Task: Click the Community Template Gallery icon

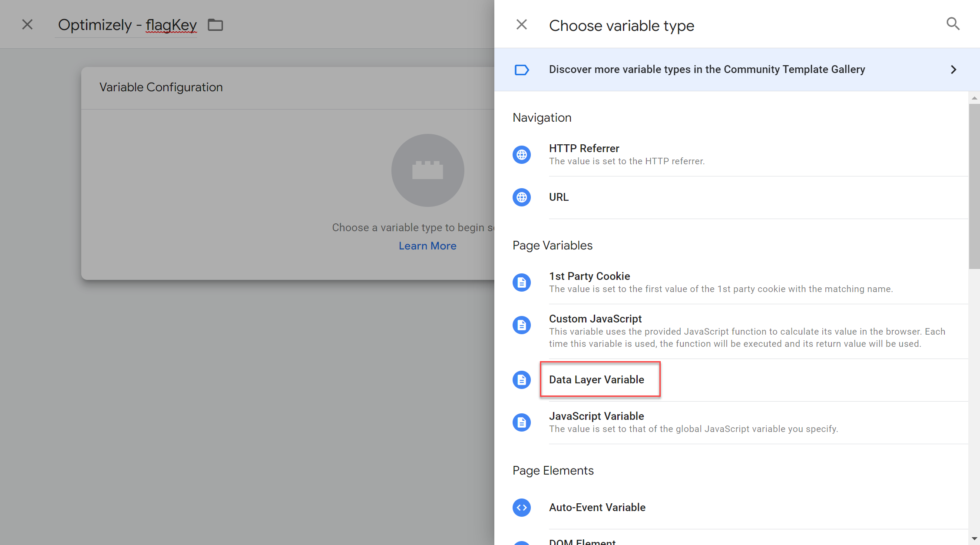Action: 523,69
